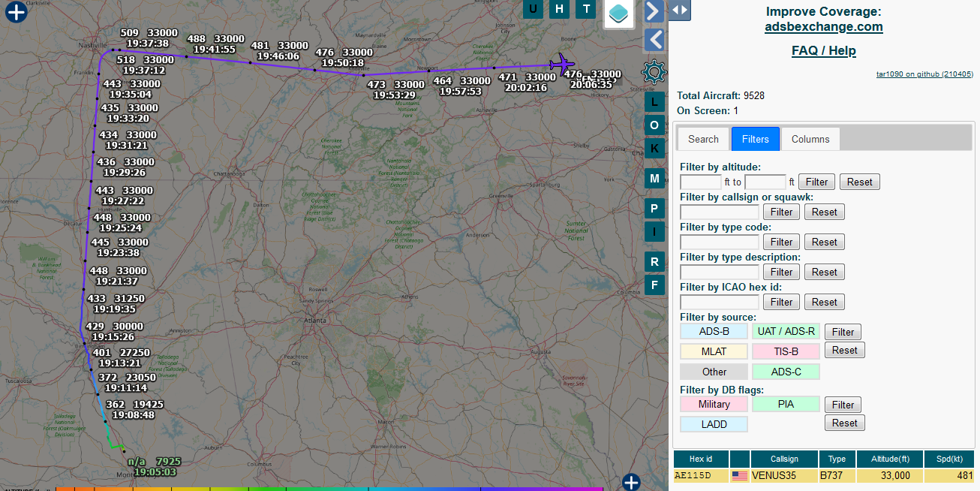The image size is (980, 491).
Task: Sort the table by Altitude(ft) header
Action: (x=890, y=459)
